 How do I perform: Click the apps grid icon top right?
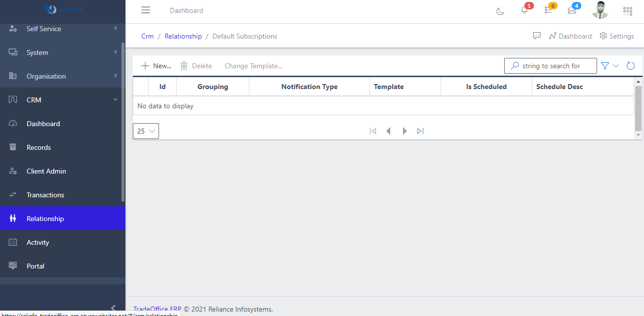[627, 10]
